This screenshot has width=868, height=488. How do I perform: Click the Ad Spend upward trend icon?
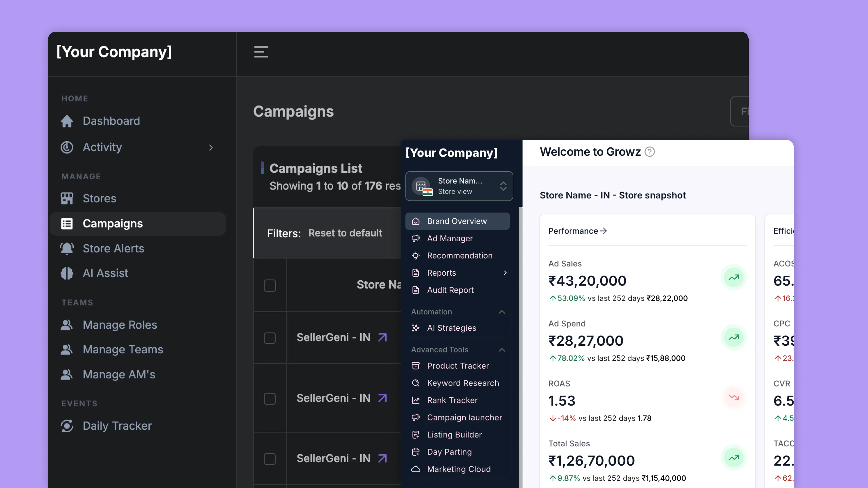[x=734, y=338]
